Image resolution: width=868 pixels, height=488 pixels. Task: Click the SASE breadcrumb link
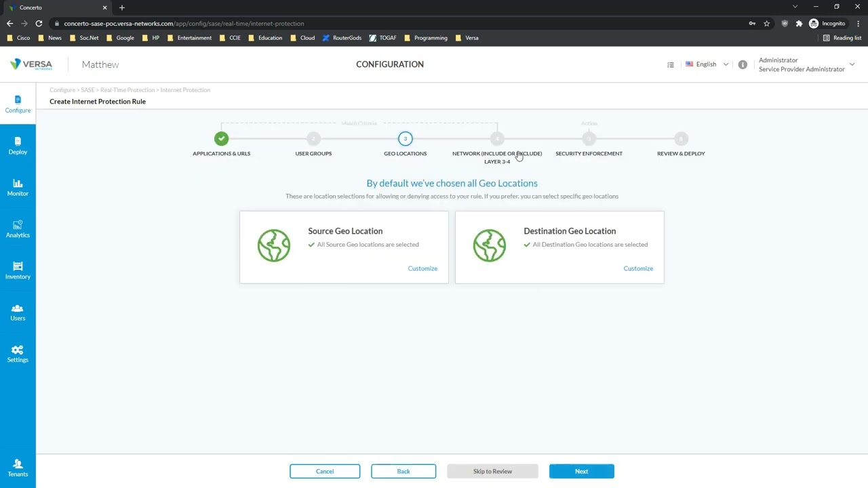87,90
